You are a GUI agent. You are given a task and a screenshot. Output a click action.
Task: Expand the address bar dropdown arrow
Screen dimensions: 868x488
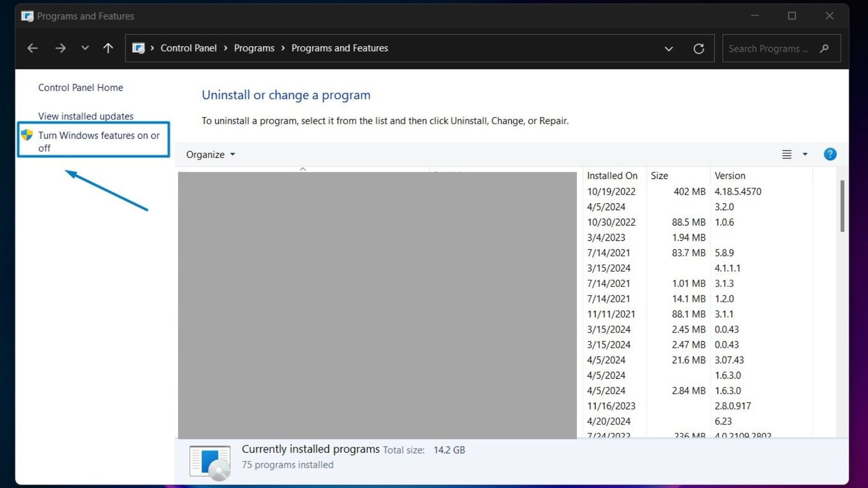[x=669, y=48]
